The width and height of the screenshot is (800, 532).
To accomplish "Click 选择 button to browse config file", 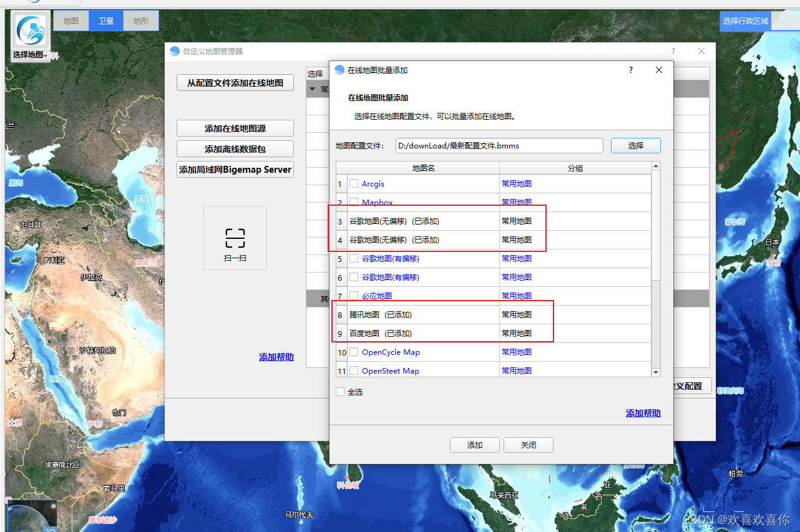I will (635, 145).
